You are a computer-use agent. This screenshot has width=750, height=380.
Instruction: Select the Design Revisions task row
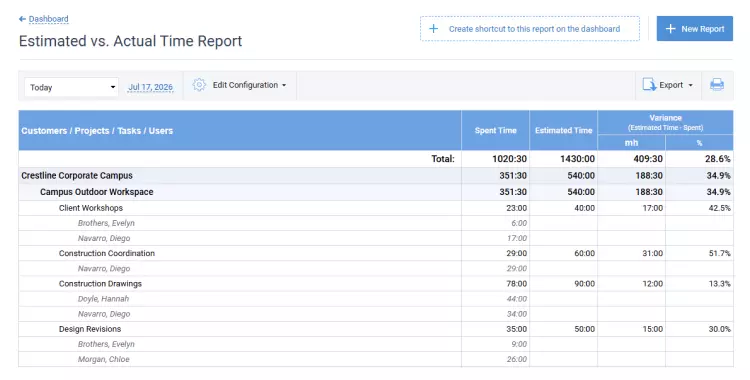[375, 329]
